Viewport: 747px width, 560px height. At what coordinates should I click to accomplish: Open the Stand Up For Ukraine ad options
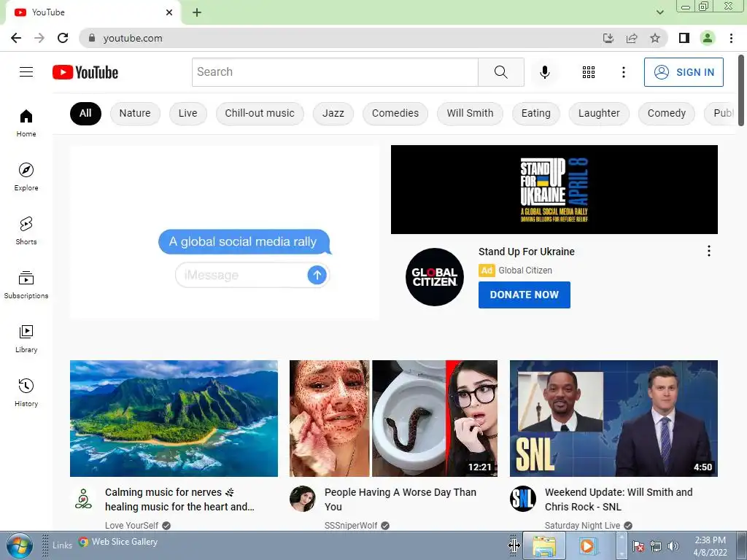click(709, 251)
